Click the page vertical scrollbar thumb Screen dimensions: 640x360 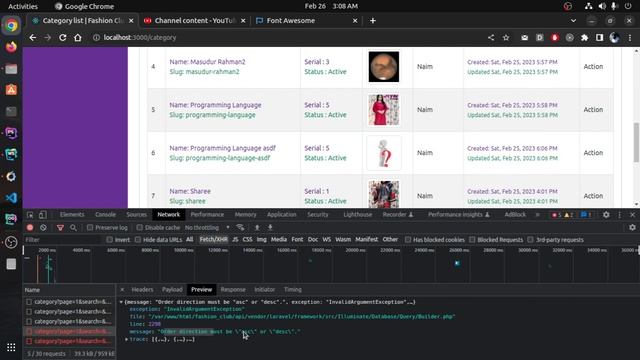(x=636, y=142)
